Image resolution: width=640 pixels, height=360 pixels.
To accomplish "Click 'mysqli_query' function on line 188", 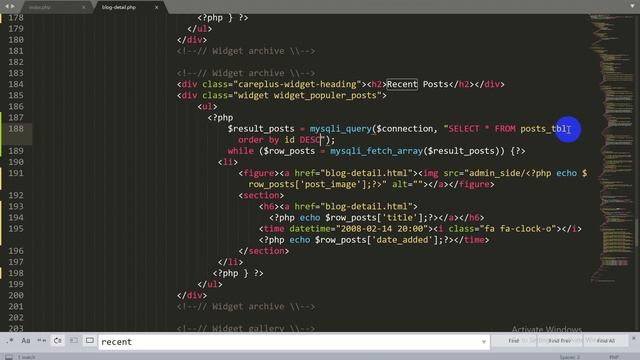I will [340, 129].
